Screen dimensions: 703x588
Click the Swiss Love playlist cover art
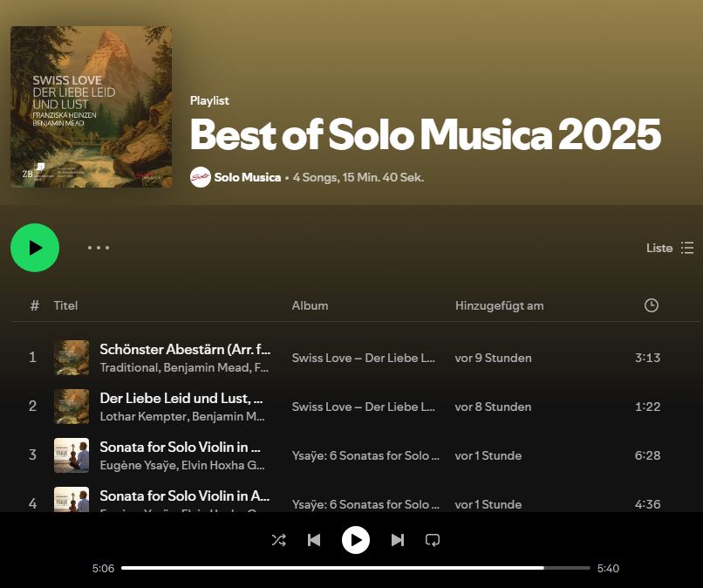click(x=91, y=106)
